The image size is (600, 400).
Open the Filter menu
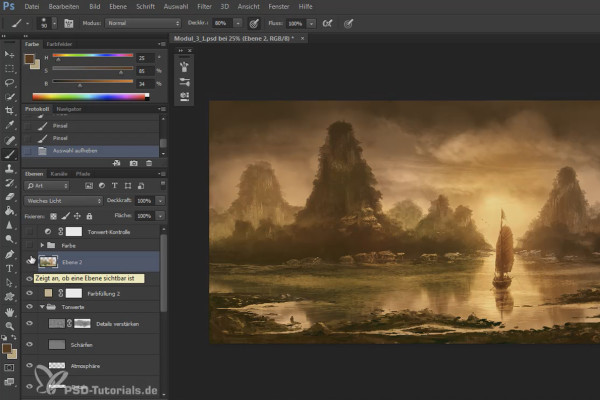204,7
